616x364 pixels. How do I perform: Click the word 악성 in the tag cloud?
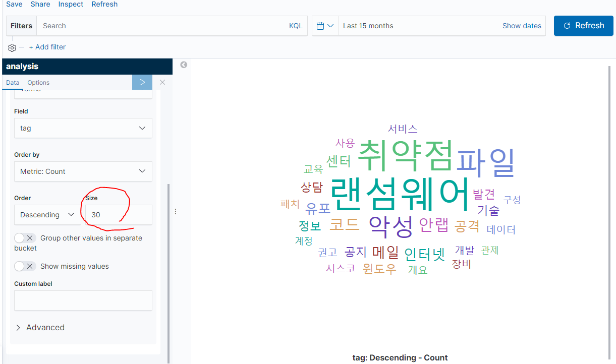tap(391, 227)
